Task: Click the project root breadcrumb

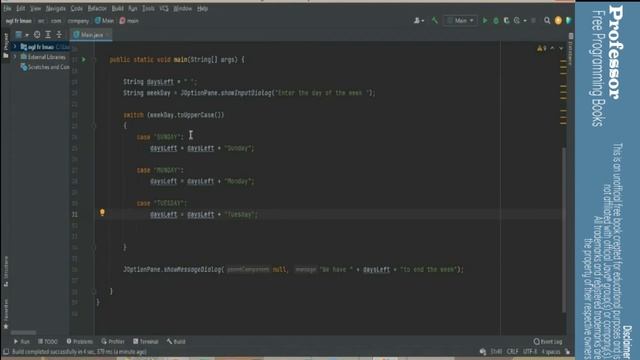Action: click(x=18, y=20)
